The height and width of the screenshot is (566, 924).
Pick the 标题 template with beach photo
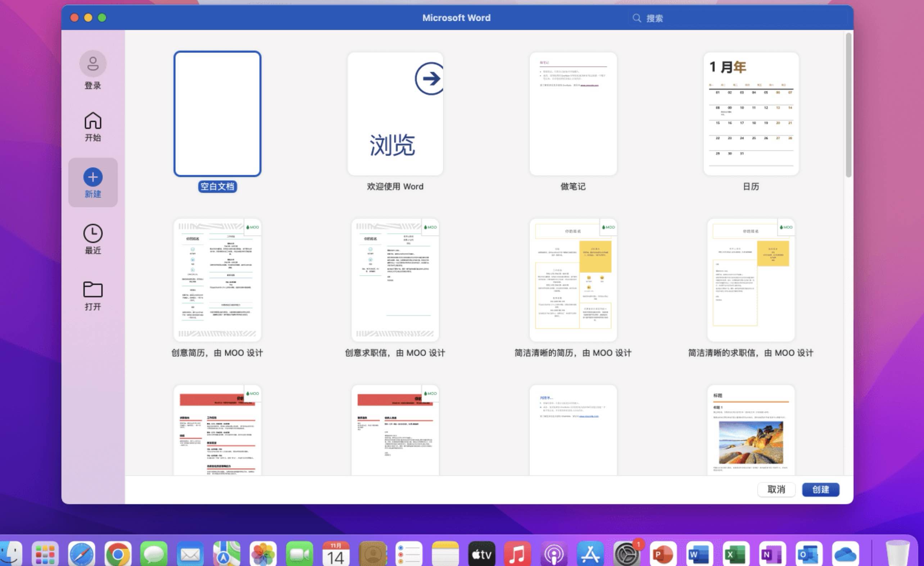[751, 430]
